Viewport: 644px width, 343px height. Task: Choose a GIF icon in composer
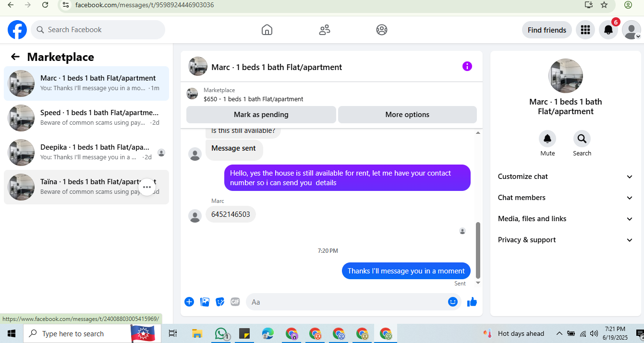(x=235, y=302)
